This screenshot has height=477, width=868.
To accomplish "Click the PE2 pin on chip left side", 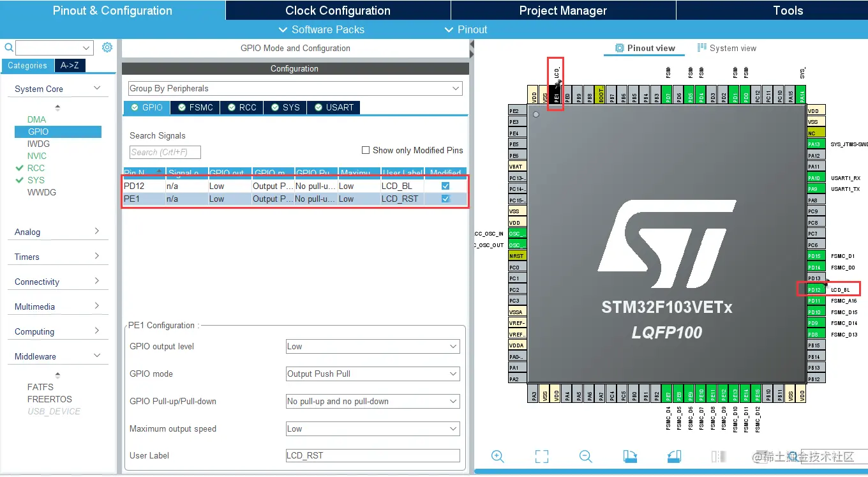I will coord(517,111).
